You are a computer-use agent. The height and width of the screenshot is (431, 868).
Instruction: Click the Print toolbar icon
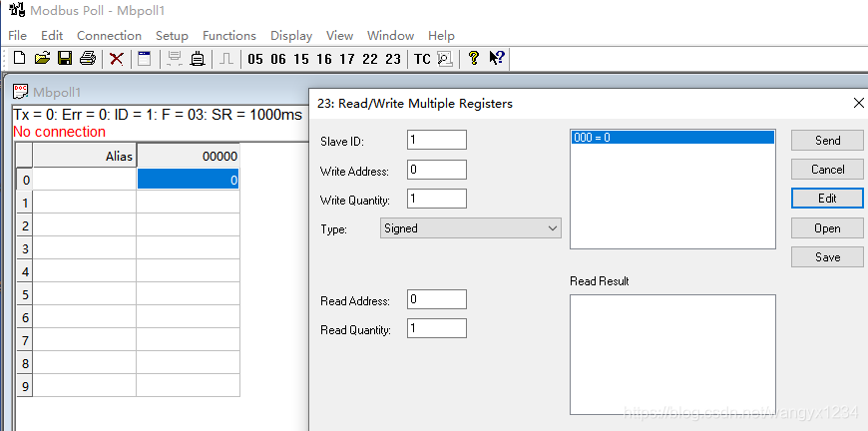(x=88, y=58)
